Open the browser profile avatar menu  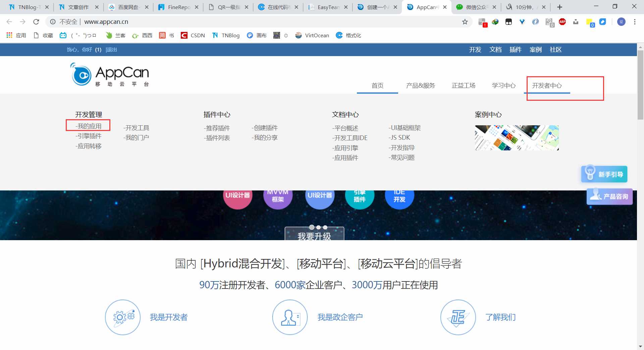point(621,21)
